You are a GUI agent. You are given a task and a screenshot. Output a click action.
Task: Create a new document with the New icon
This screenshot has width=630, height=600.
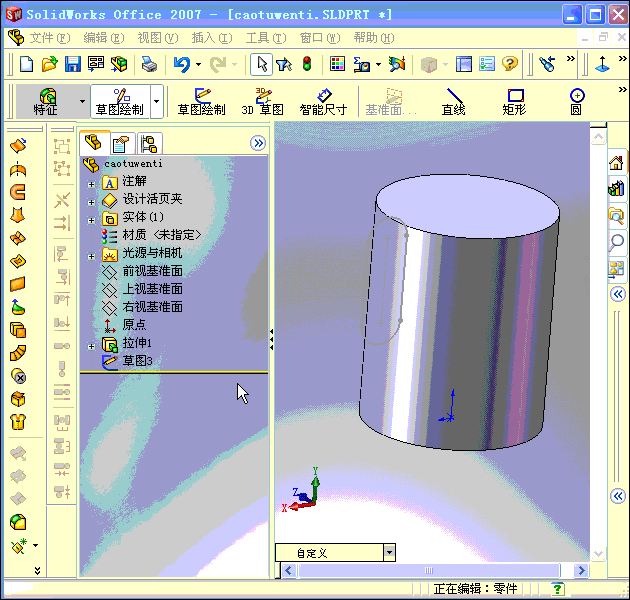click(x=27, y=64)
